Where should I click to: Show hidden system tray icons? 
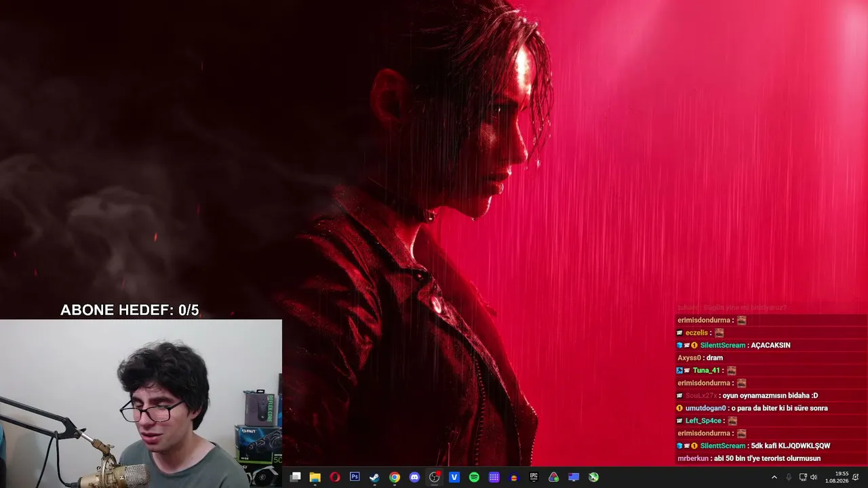pos(774,477)
